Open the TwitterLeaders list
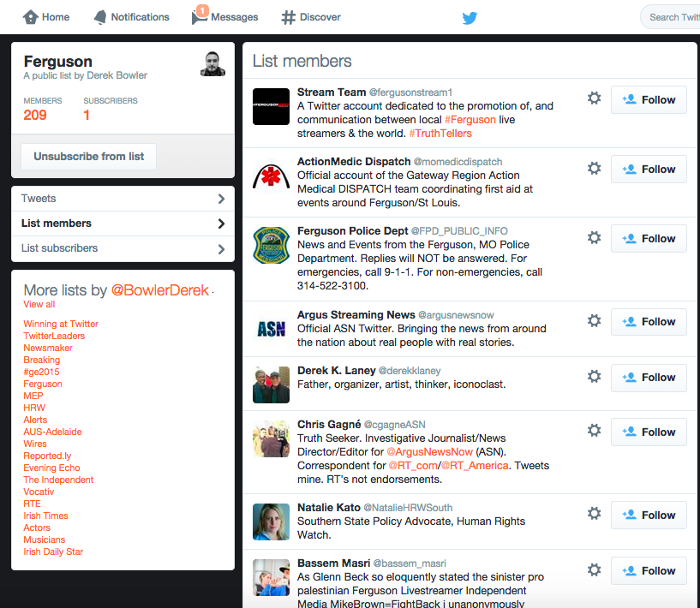 click(x=54, y=336)
